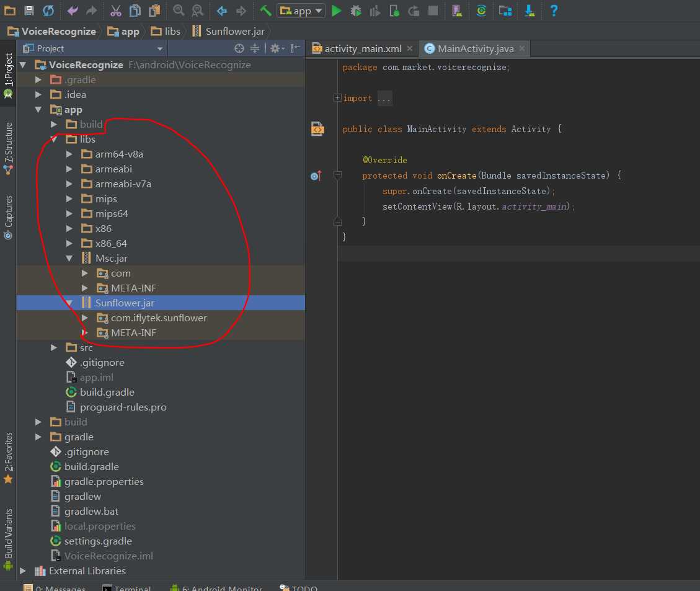The width and height of the screenshot is (700, 591).
Task: Close the activity_main.xml tab
Action: pyautogui.click(x=410, y=48)
